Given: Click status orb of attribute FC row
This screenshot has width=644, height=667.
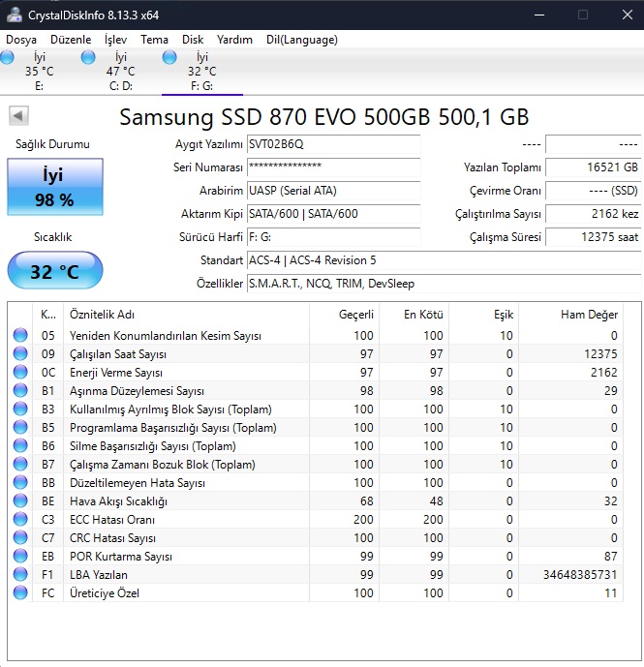Looking at the screenshot, I should coord(20,593).
